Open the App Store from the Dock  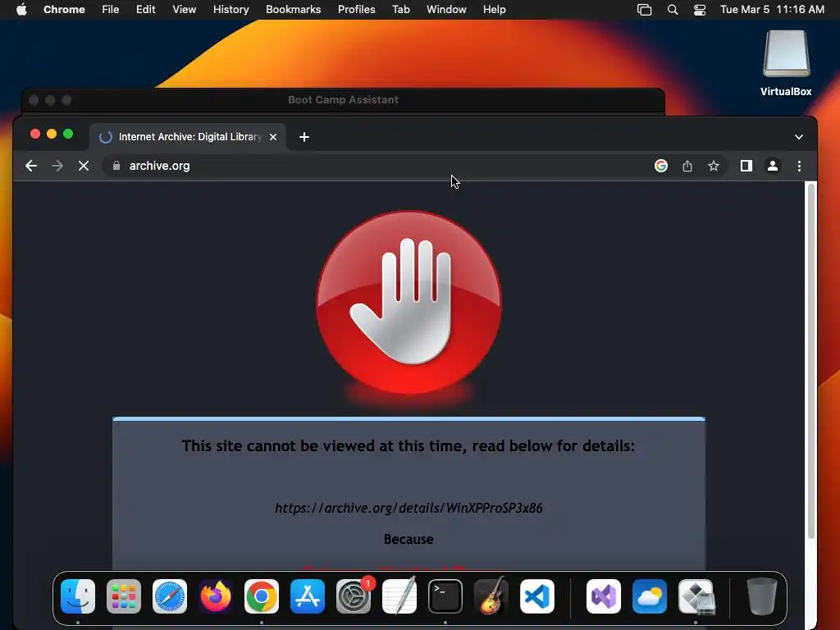(x=308, y=596)
